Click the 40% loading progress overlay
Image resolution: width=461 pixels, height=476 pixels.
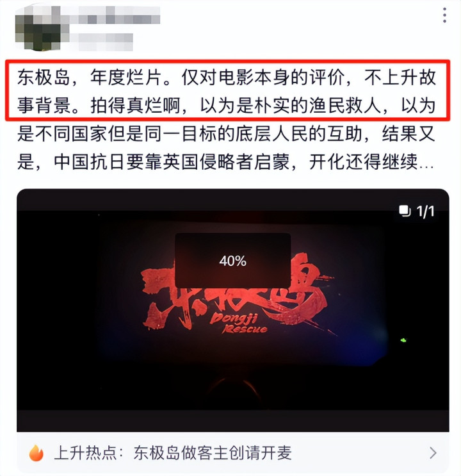point(233,261)
